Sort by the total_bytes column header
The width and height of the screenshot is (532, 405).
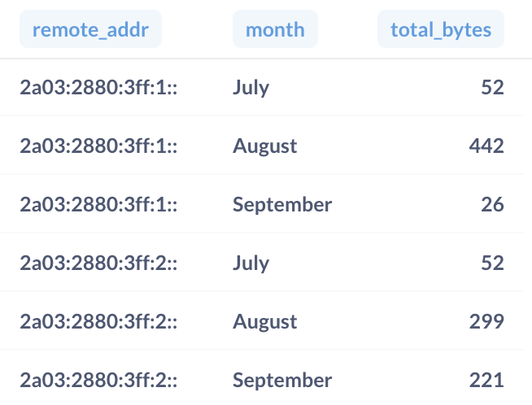tap(441, 30)
